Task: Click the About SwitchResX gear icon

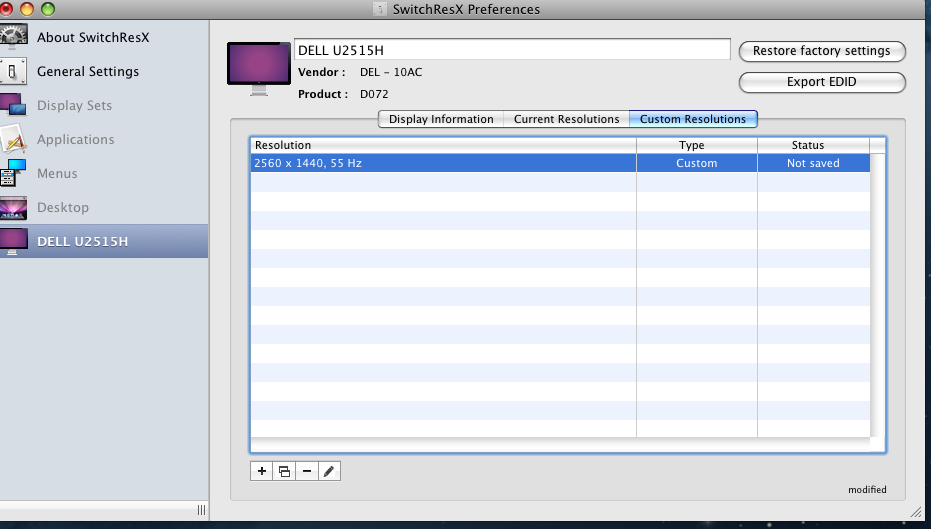Action: tap(13, 37)
